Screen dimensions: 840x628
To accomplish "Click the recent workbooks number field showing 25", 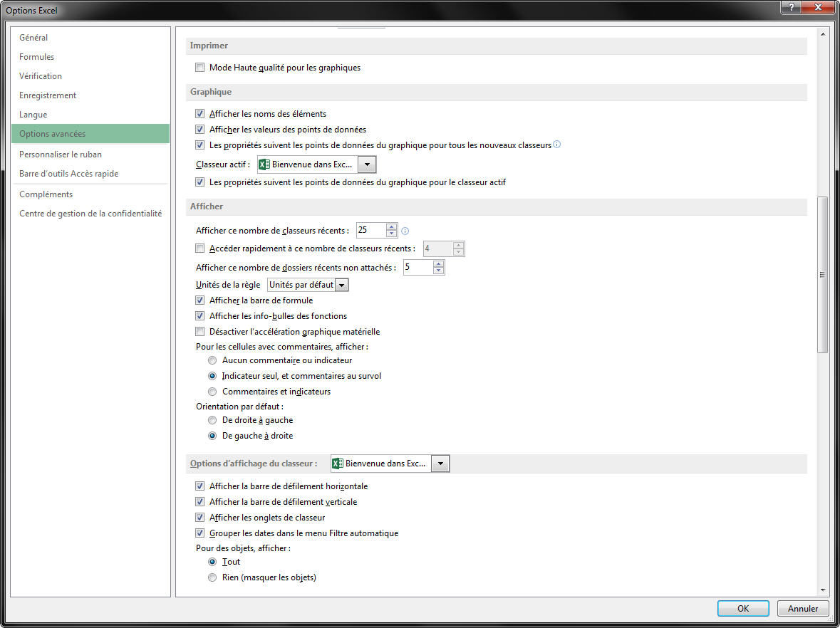I will coord(371,230).
